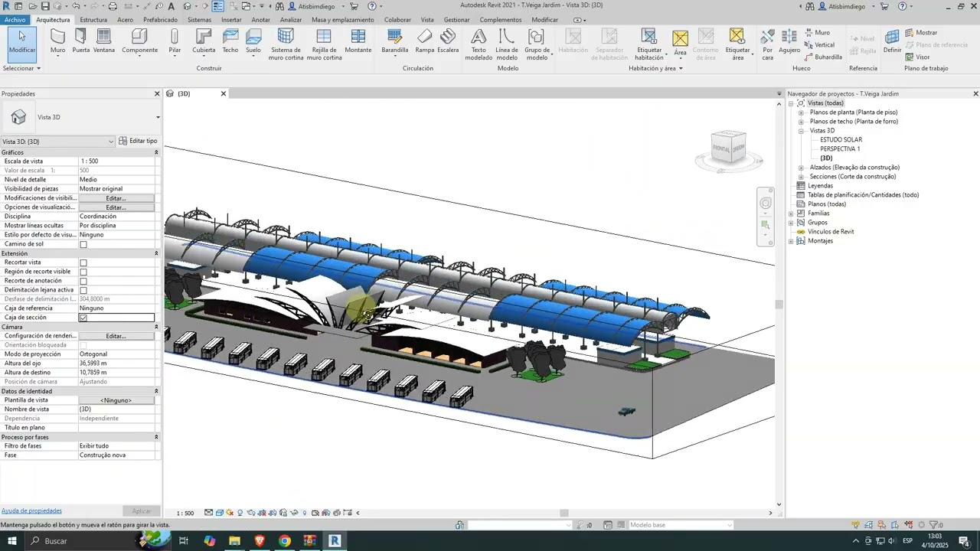980x551 pixels.
Task: Click the Escala de vista value field
Action: click(116, 161)
